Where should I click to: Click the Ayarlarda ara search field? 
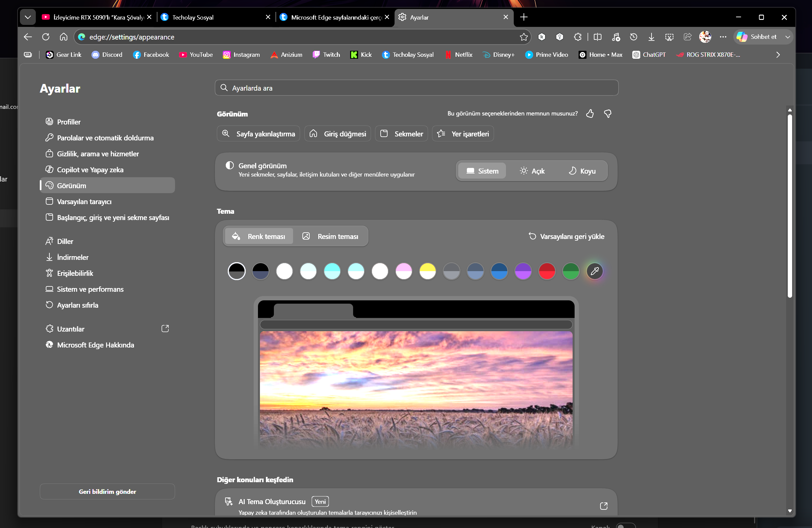click(x=416, y=88)
